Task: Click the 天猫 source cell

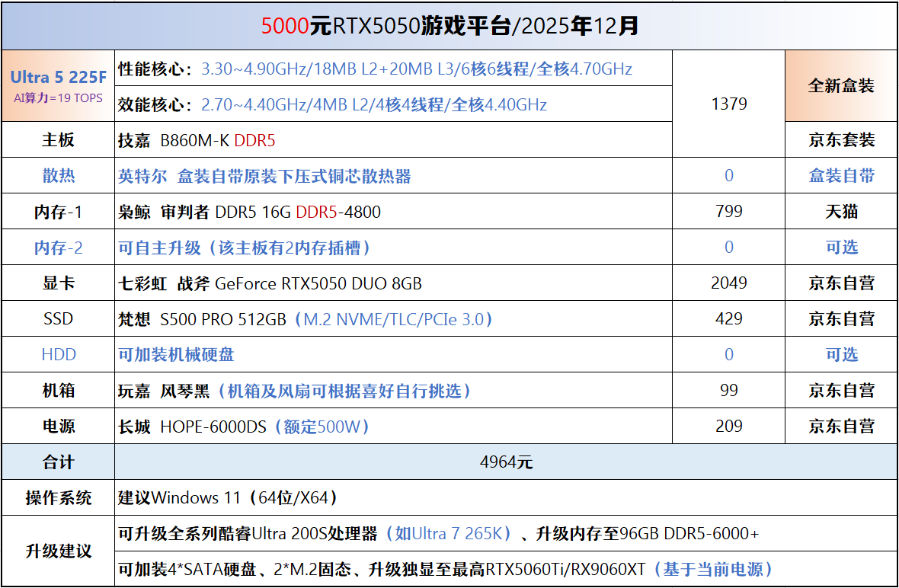Action: [841, 212]
